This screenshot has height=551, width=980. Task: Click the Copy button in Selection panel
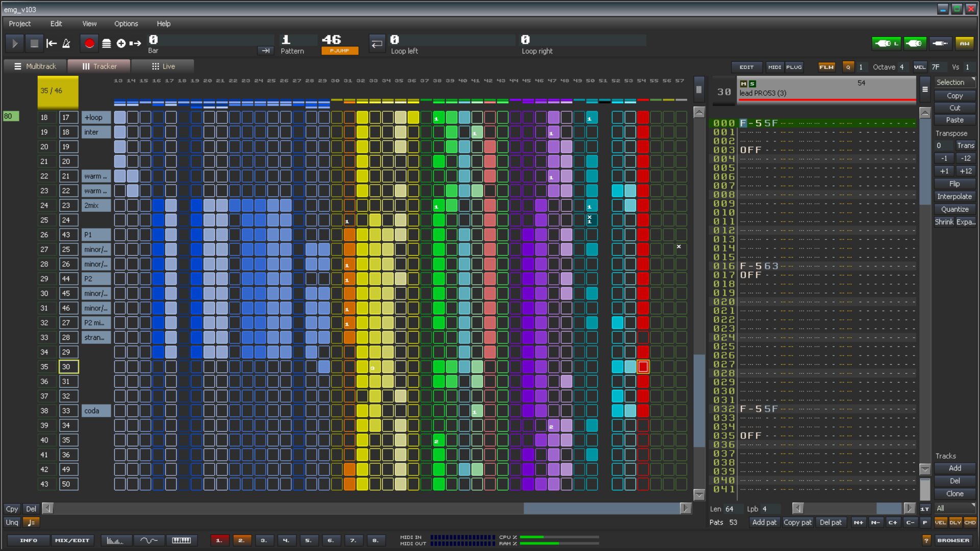(x=954, y=95)
